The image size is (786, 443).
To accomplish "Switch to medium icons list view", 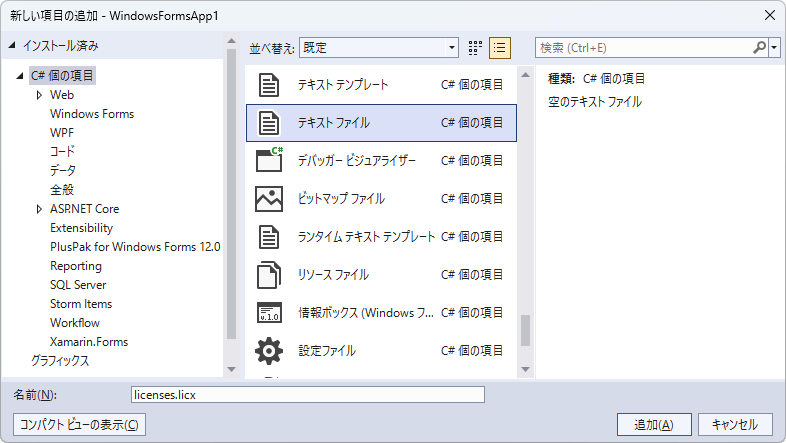I will (500, 47).
